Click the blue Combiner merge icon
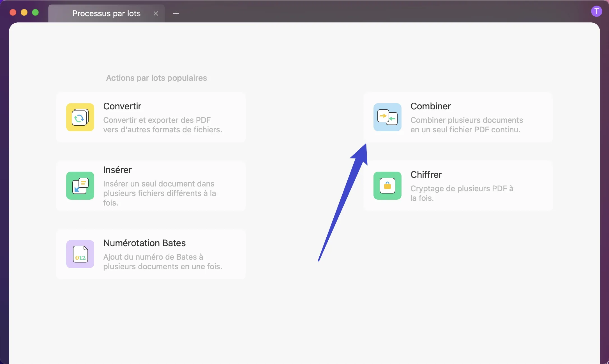 tap(387, 117)
